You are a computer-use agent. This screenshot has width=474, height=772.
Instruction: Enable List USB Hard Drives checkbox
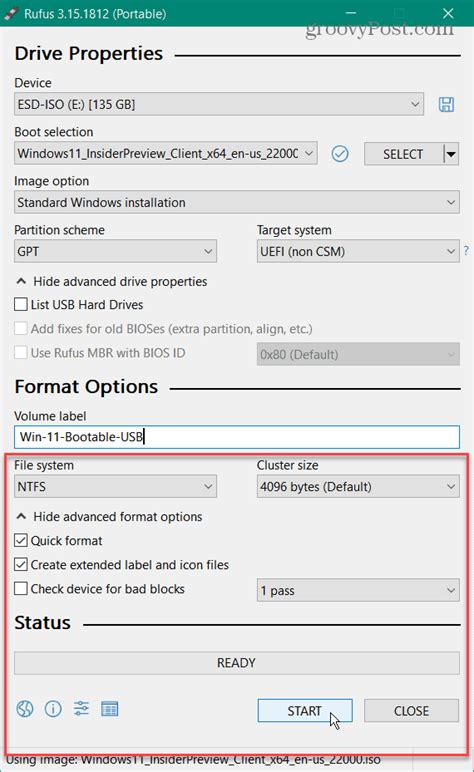click(x=21, y=304)
